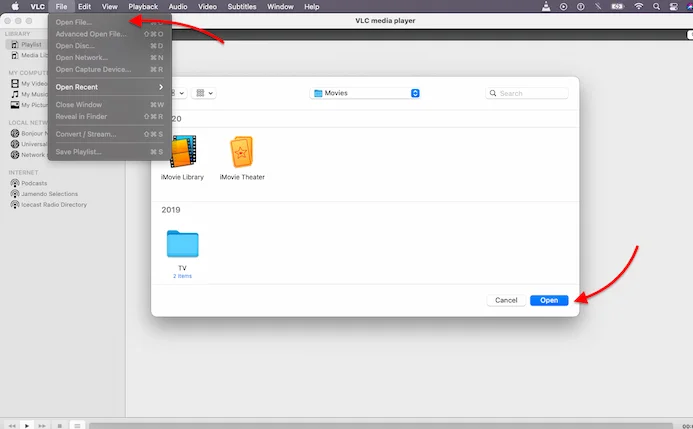Open the grouping options dropdown in dialog
This screenshot has width=693, height=429.
click(x=204, y=93)
